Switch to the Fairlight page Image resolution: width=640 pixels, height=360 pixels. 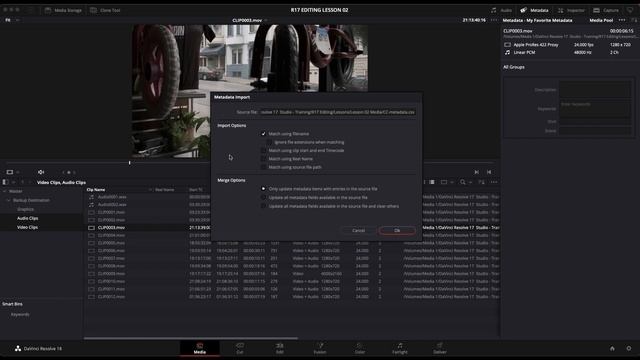point(400,348)
